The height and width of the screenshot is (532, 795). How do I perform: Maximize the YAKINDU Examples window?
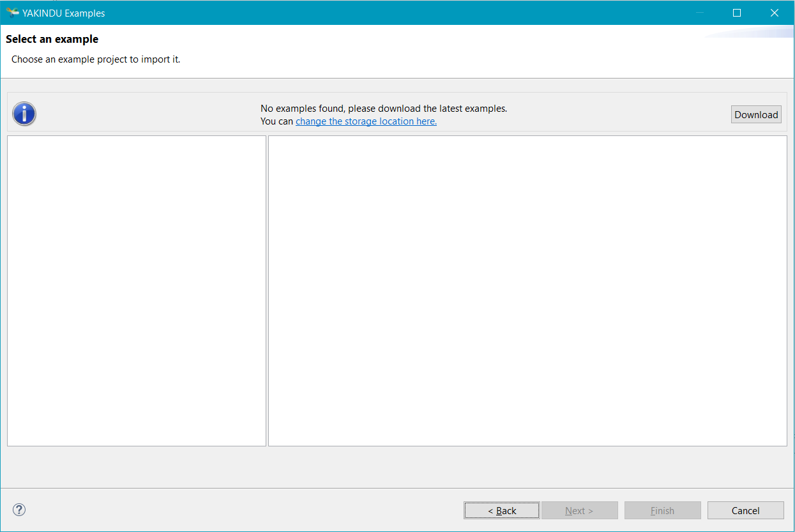tap(736, 12)
